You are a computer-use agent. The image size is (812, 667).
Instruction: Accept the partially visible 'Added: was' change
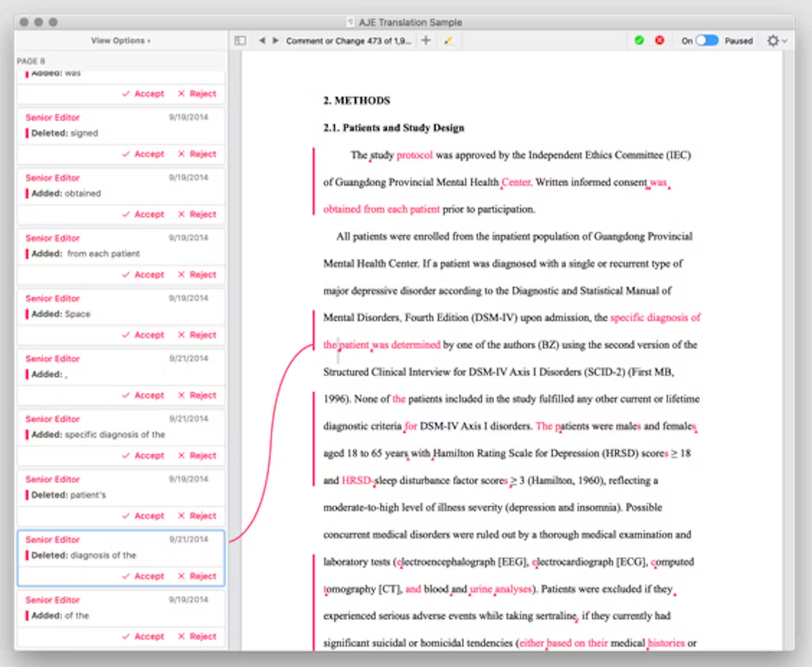pyautogui.click(x=143, y=94)
